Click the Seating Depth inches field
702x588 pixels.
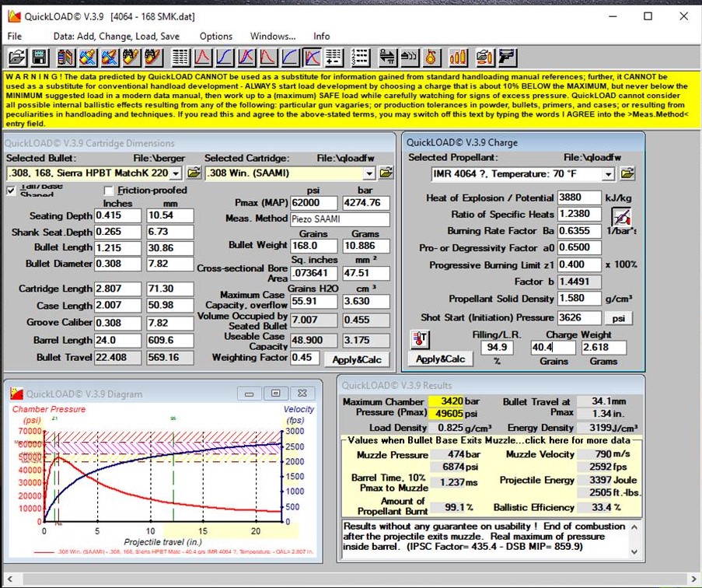(117, 215)
